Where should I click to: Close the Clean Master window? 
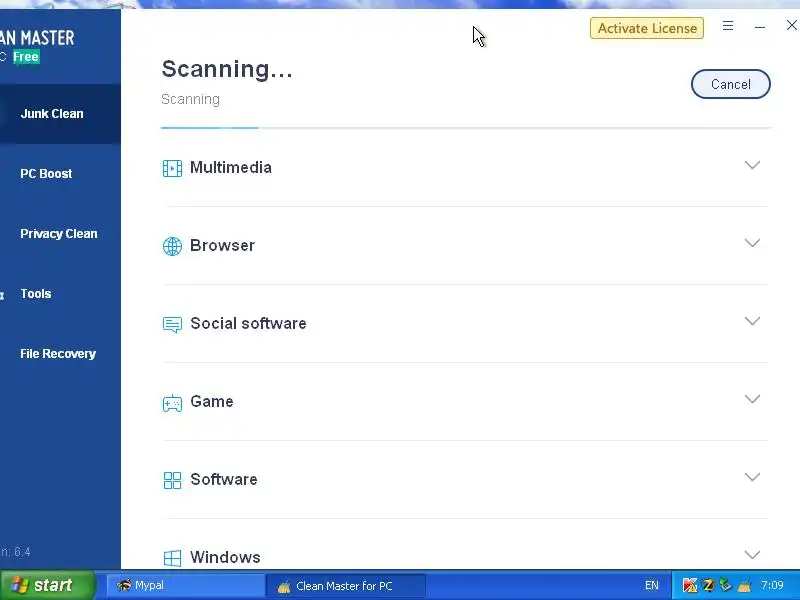point(791,26)
